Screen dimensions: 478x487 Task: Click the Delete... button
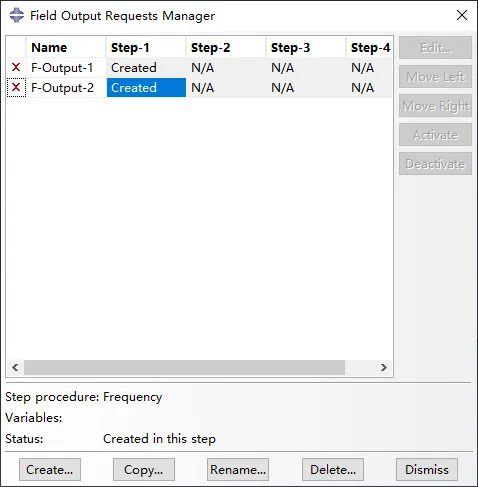(x=333, y=469)
